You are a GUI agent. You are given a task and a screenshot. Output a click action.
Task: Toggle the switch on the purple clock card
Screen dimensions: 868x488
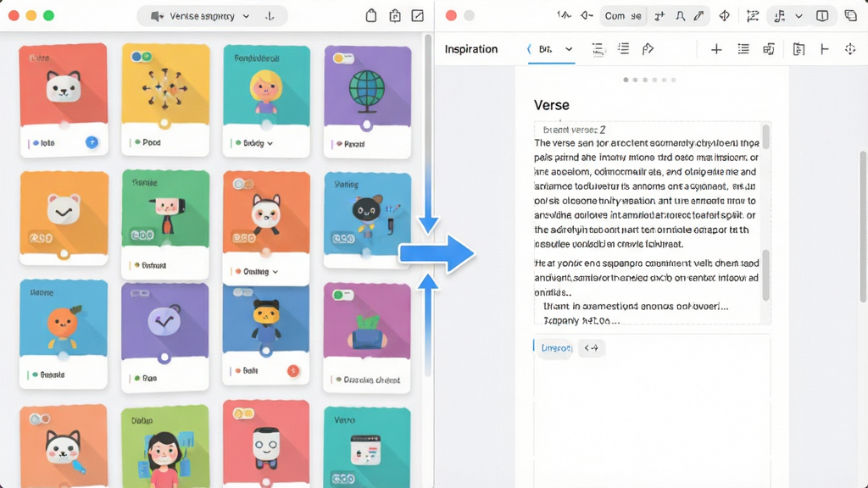click(x=140, y=293)
